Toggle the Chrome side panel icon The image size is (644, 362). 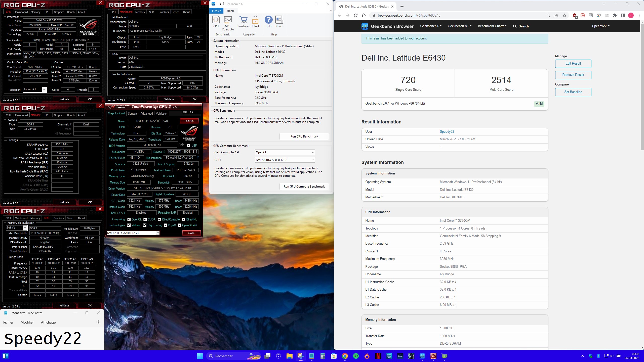[623, 15]
